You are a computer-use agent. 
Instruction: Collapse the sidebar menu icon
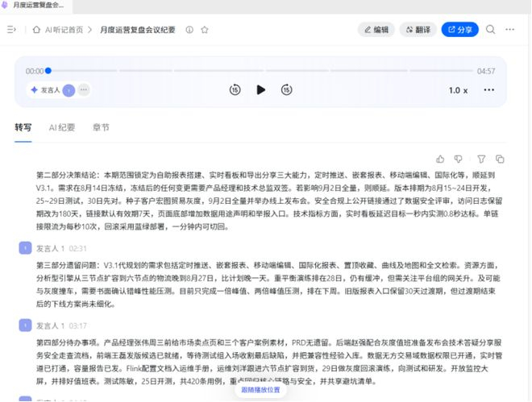point(11,30)
